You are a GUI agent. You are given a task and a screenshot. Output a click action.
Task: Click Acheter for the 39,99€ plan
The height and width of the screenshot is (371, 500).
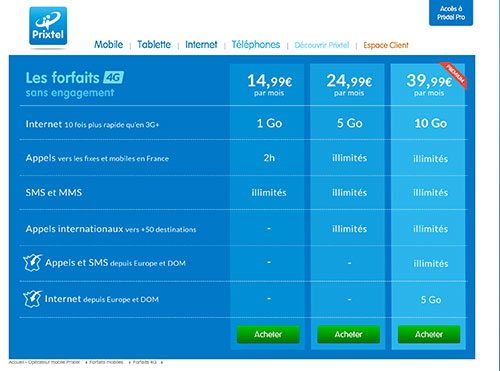click(x=429, y=334)
